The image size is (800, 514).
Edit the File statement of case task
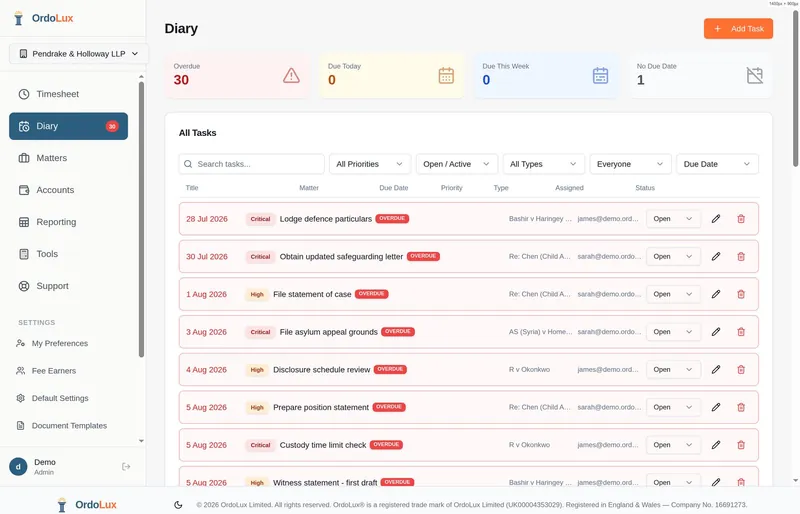point(716,294)
